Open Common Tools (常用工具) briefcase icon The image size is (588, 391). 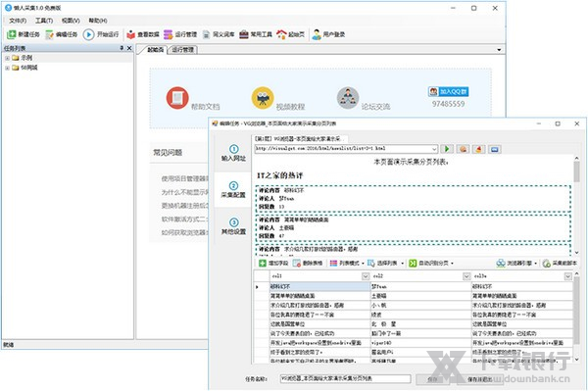244,34
